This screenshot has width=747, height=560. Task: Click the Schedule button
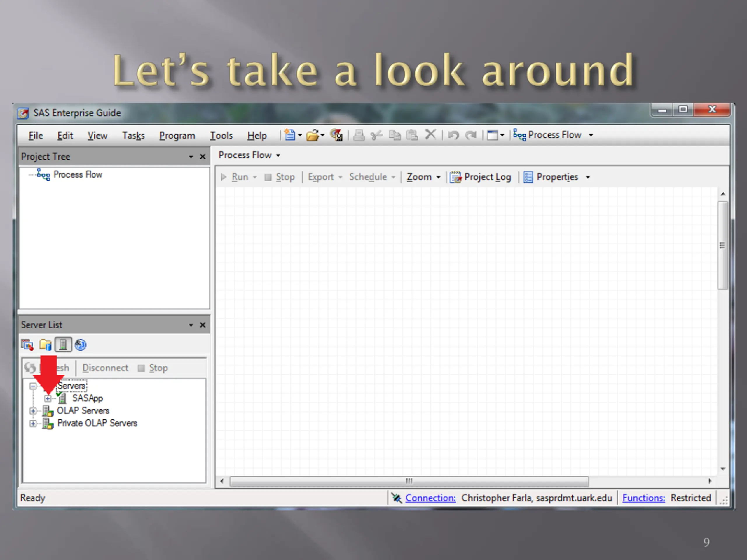[368, 177]
